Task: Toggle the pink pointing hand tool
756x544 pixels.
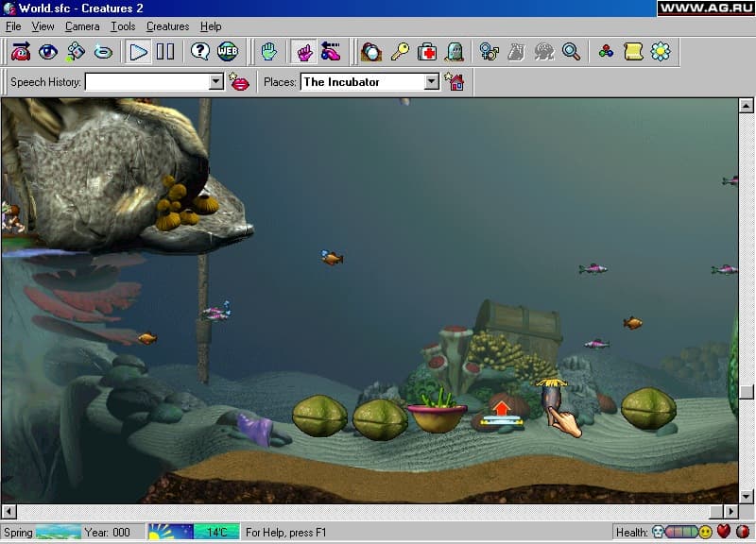Action: click(304, 52)
